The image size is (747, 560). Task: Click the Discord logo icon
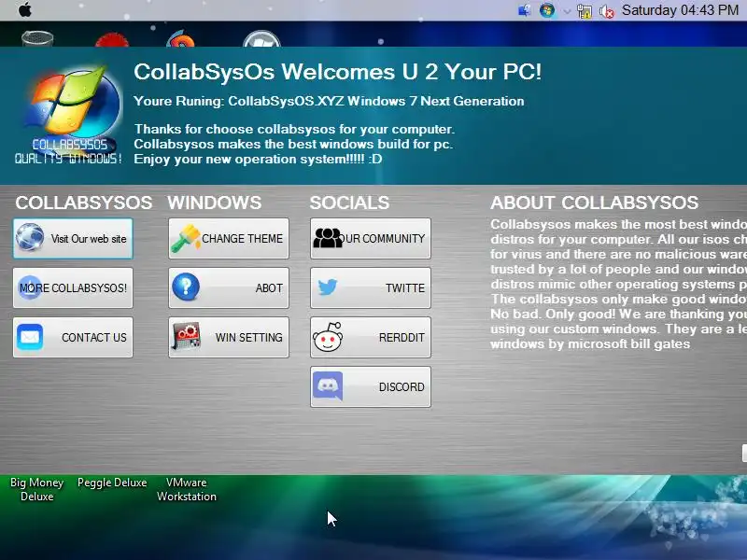point(328,385)
